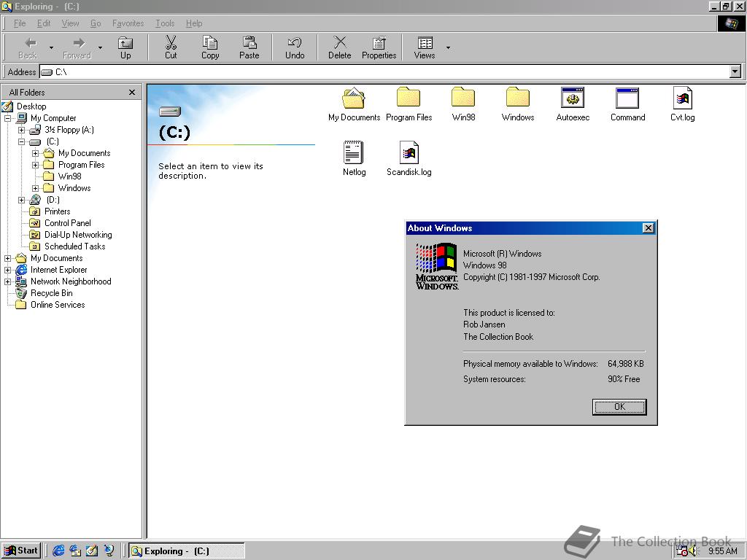The width and height of the screenshot is (747, 560).
Task: Close the All Folders pane
Action: click(132, 93)
